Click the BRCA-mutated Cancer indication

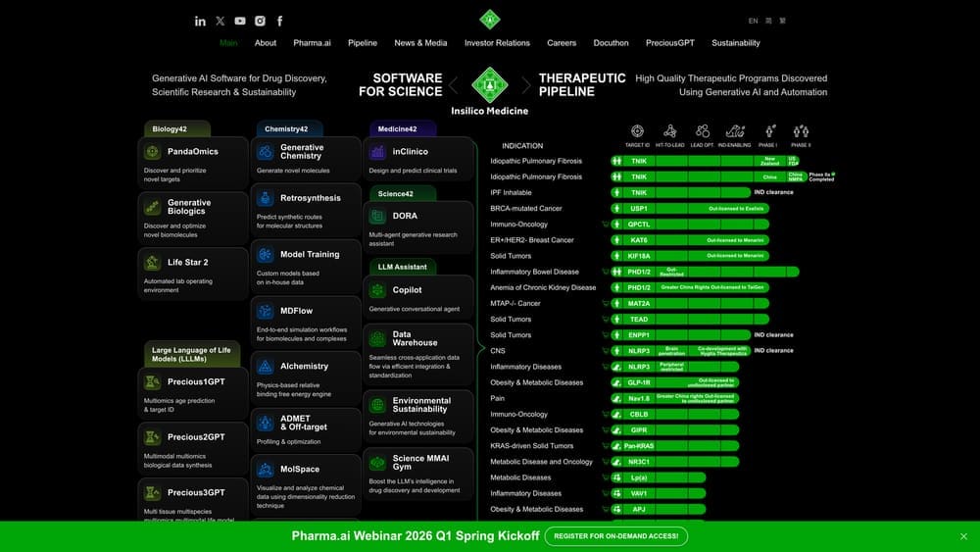tap(526, 209)
